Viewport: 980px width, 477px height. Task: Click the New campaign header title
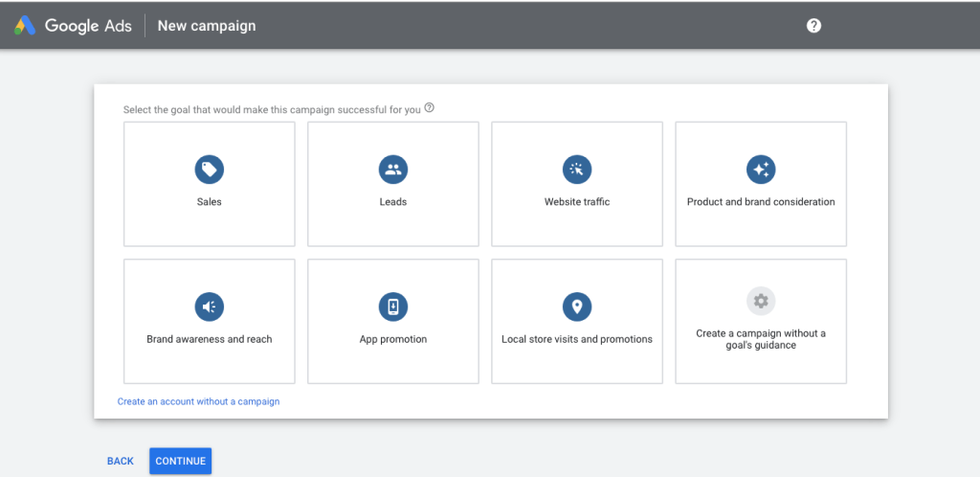click(207, 26)
